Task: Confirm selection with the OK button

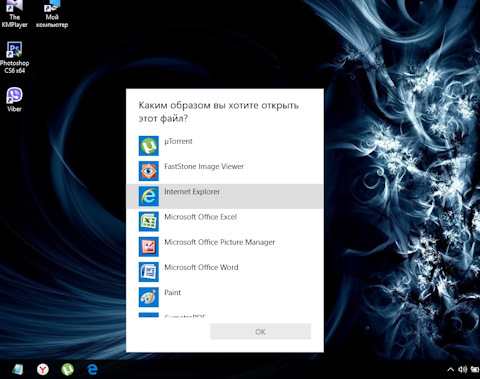Action: coord(260,332)
